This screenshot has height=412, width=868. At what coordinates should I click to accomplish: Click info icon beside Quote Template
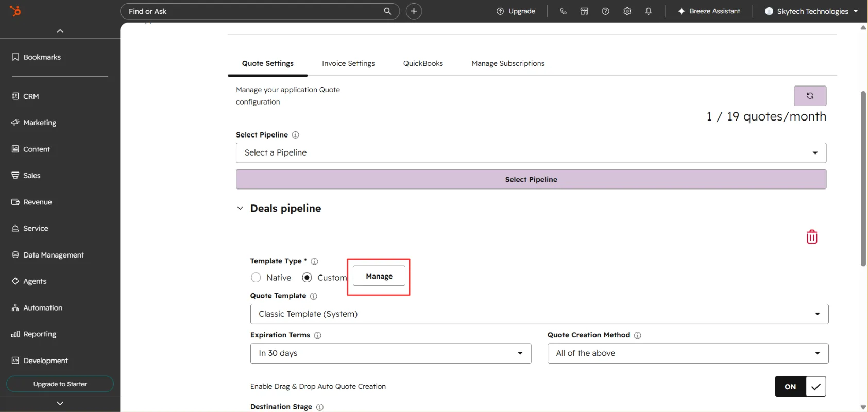point(314,296)
